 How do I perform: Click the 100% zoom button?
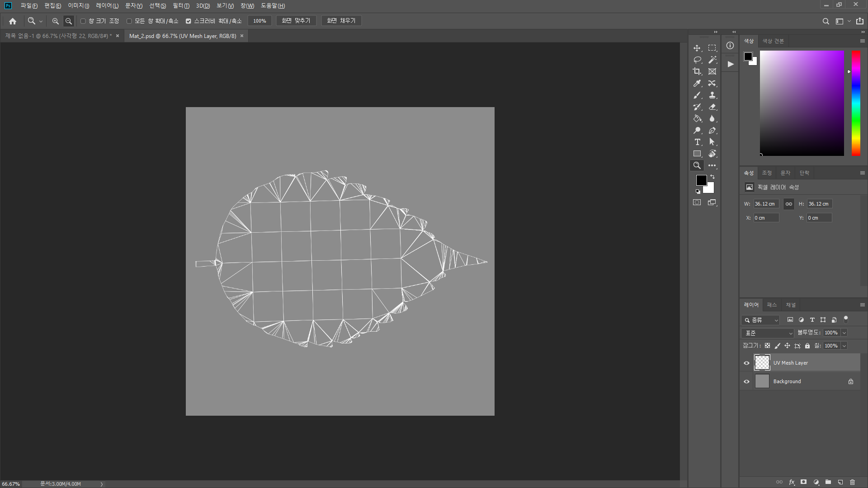click(259, 21)
